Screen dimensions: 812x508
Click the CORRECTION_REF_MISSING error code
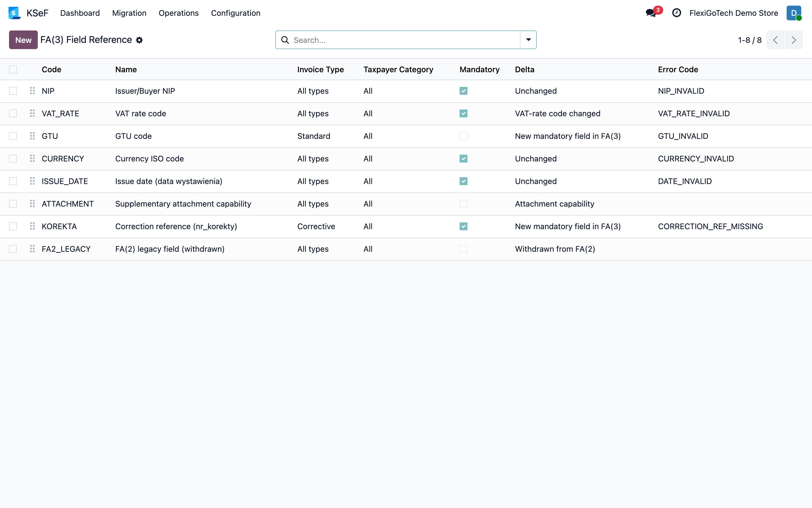tap(710, 226)
